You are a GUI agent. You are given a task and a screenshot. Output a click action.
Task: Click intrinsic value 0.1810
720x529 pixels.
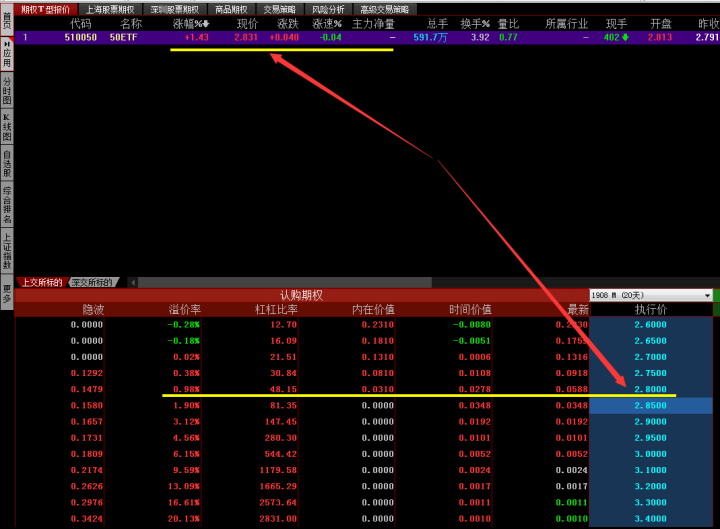[x=377, y=341]
